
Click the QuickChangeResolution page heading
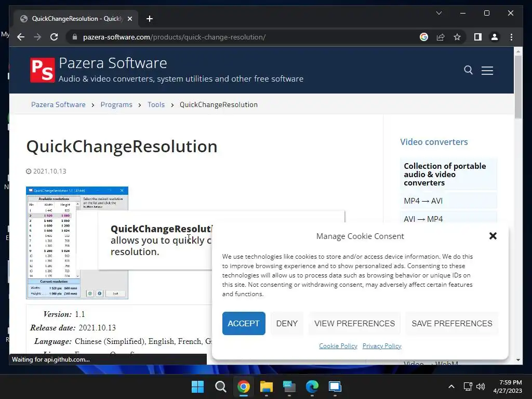coord(122,147)
